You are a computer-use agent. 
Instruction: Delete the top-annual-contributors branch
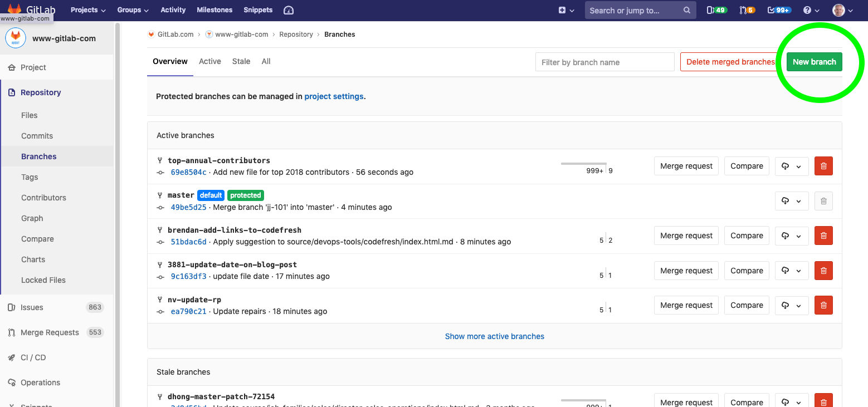point(823,166)
